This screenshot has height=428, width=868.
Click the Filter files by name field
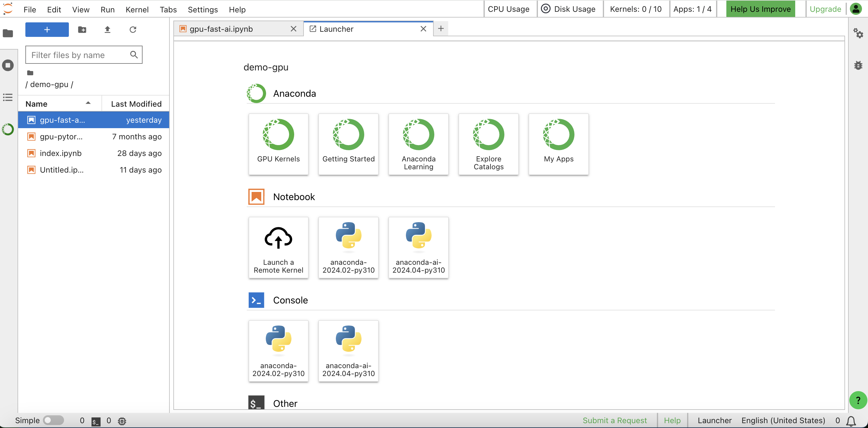click(84, 55)
